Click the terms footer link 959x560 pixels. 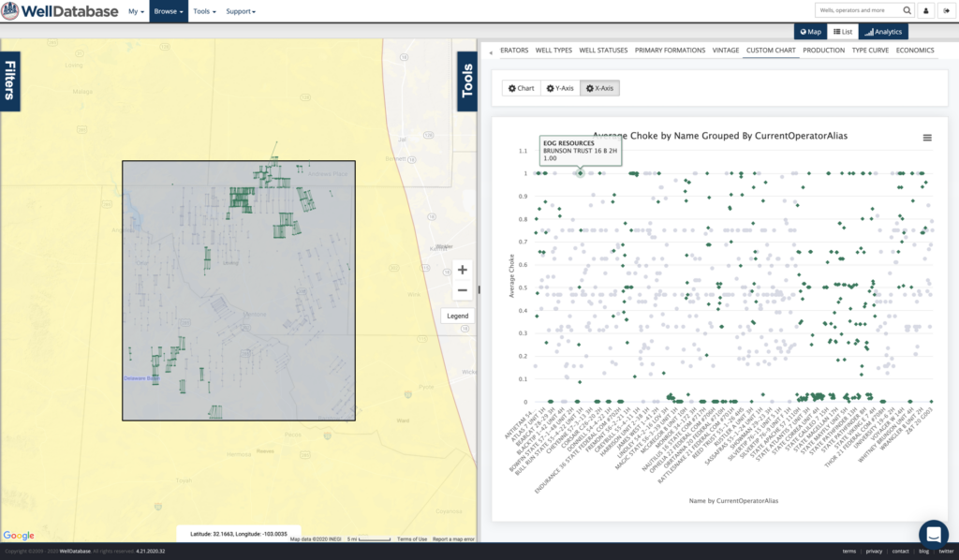click(848, 552)
